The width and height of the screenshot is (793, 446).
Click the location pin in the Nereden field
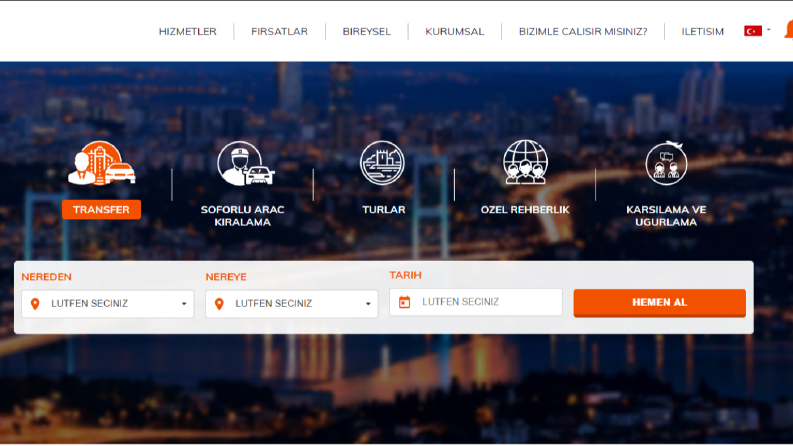[x=35, y=304]
